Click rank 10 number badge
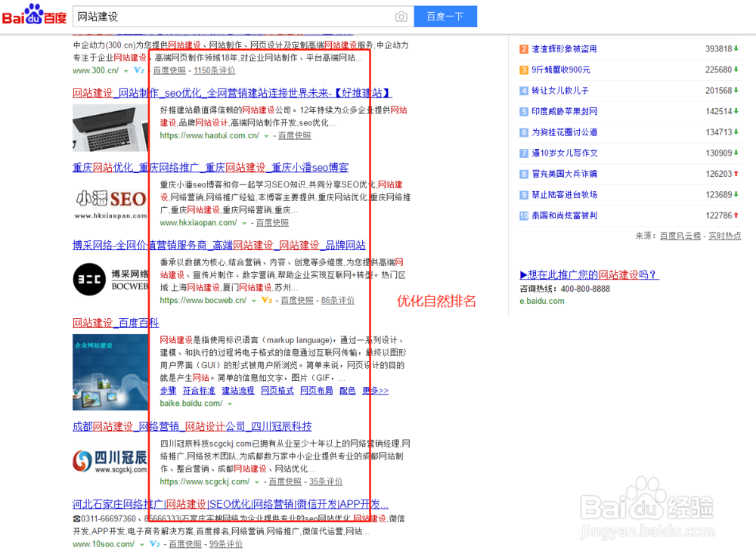The height and width of the screenshot is (557, 756). 524,216
